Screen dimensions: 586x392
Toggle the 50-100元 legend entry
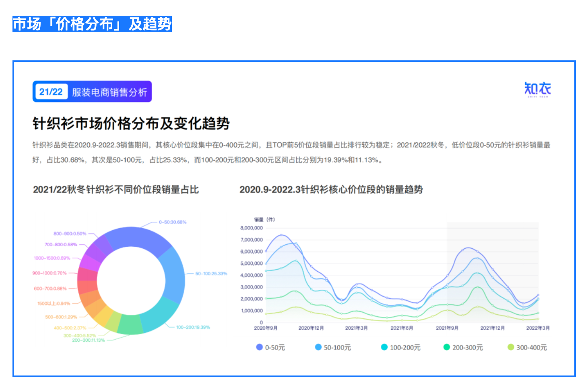coord(333,347)
